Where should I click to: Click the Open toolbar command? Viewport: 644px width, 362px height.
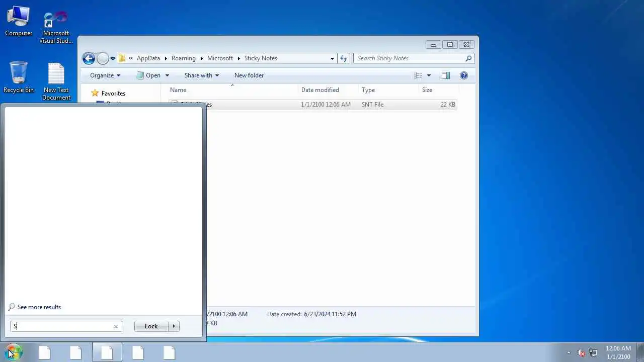(x=148, y=75)
